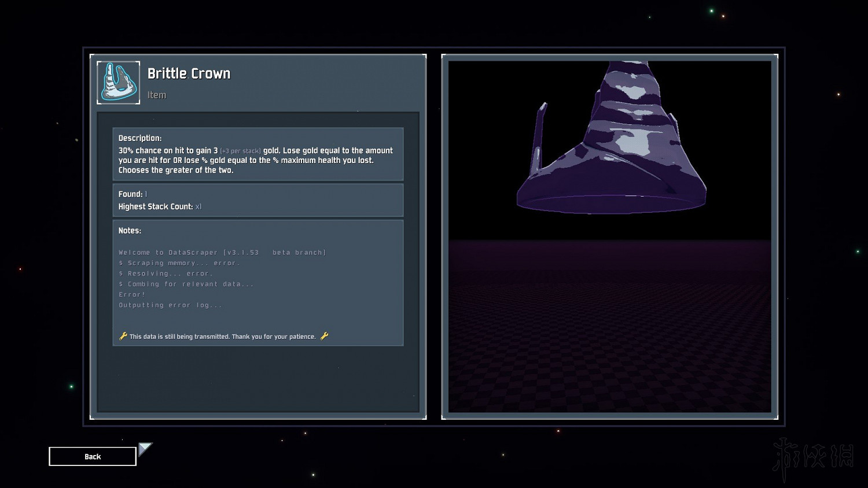868x488 pixels.
Task: Click the left wrench icon in Notes
Action: click(x=123, y=336)
